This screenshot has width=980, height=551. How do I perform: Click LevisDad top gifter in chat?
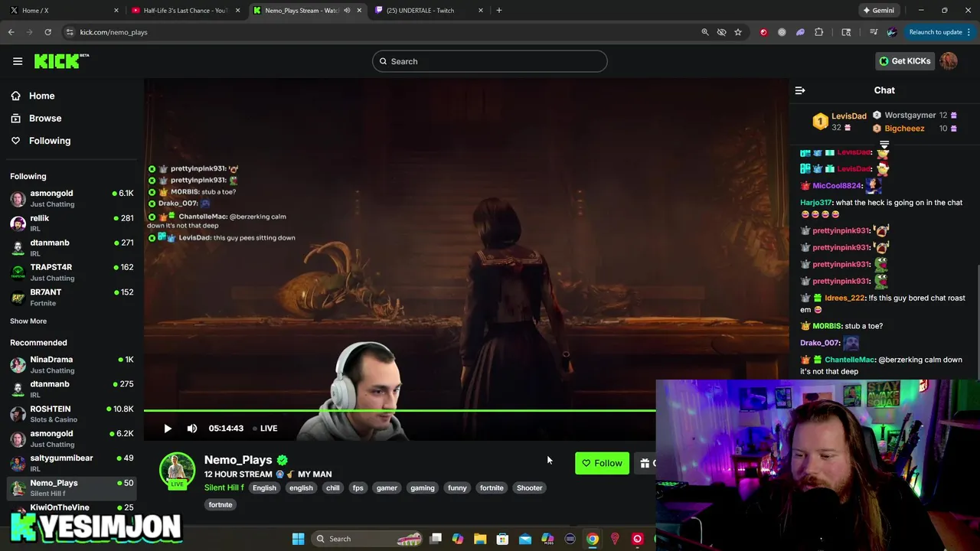[848, 116]
